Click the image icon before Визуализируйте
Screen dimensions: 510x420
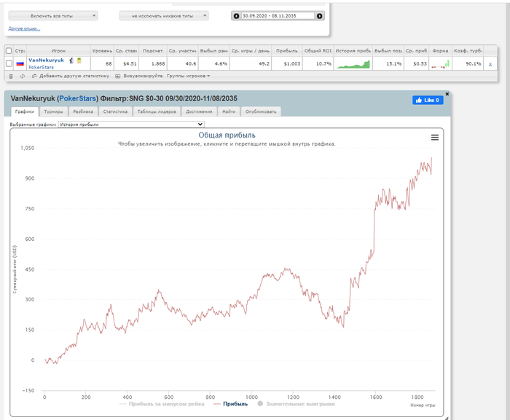(118, 76)
